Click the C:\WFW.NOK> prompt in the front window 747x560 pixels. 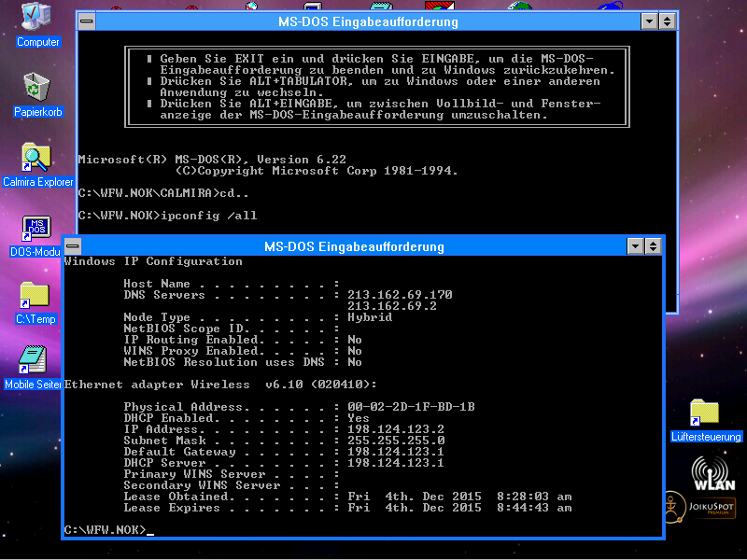(x=105, y=530)
